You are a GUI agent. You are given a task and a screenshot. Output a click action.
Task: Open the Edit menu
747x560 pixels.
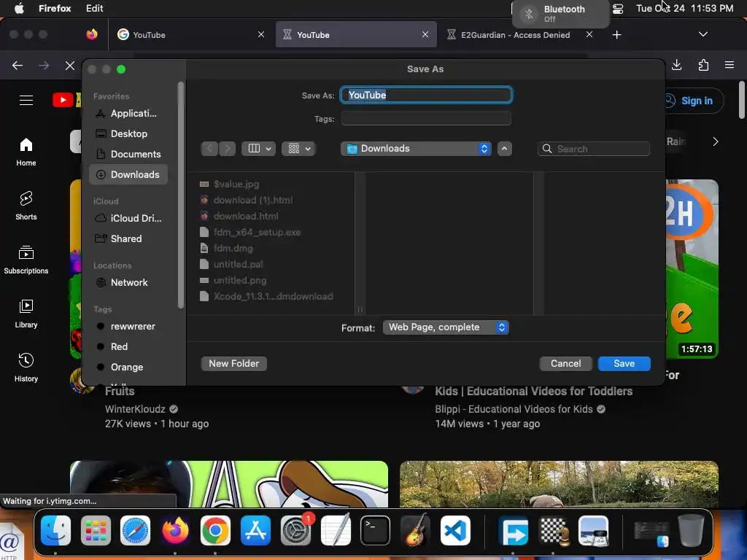[x=94, y=9]
